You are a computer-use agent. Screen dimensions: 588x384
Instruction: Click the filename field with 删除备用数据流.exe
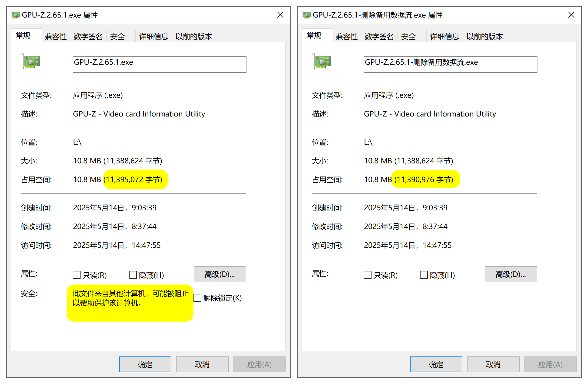(451, 64)
